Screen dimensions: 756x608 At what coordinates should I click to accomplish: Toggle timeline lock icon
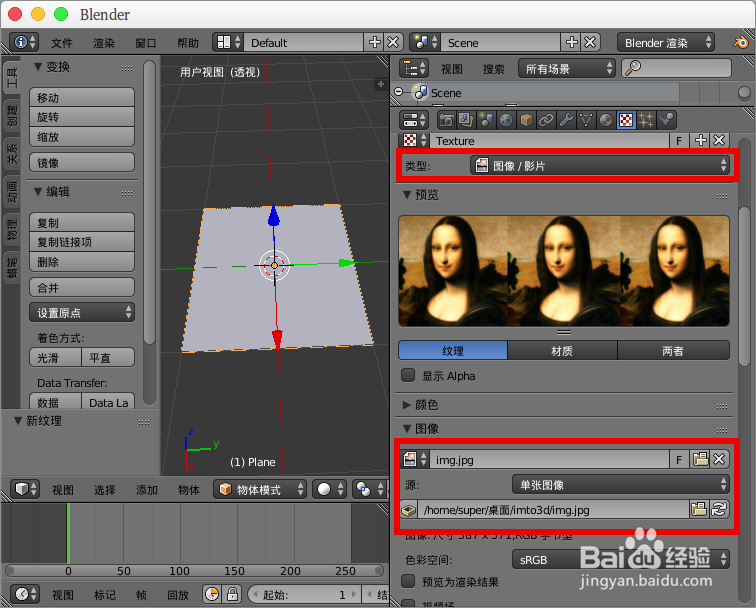pyautogui.click(x=232, y=594)
